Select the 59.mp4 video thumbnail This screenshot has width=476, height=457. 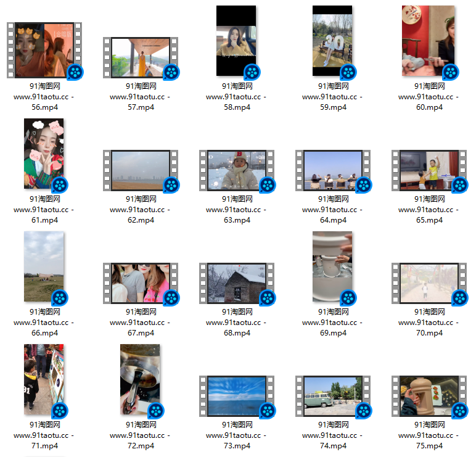click(x=332, y=41)
